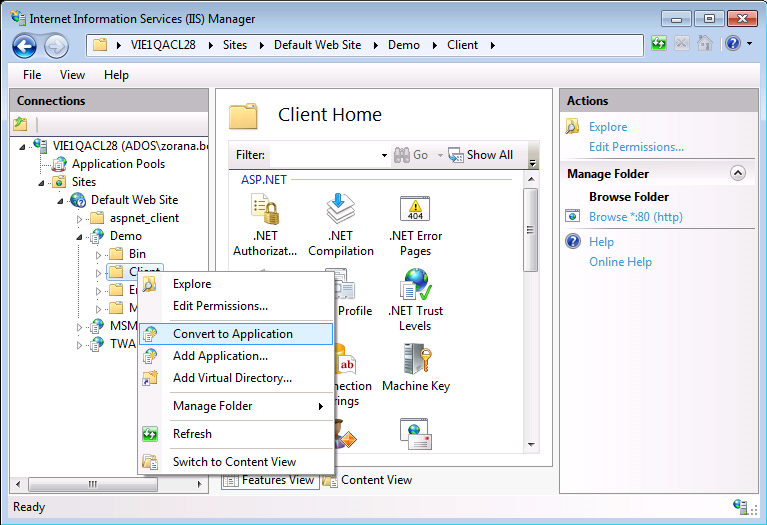Click the Connections pane horizontal scrollbar

coord(90,484)
